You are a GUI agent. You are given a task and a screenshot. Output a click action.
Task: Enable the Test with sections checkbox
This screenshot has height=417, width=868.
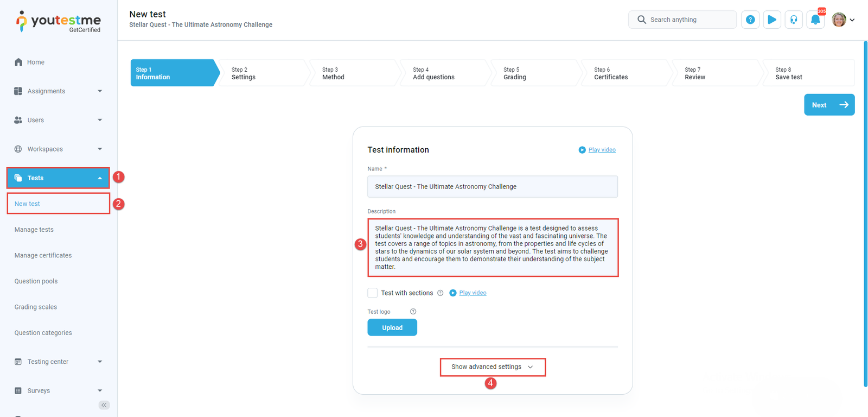click(373, 293)
